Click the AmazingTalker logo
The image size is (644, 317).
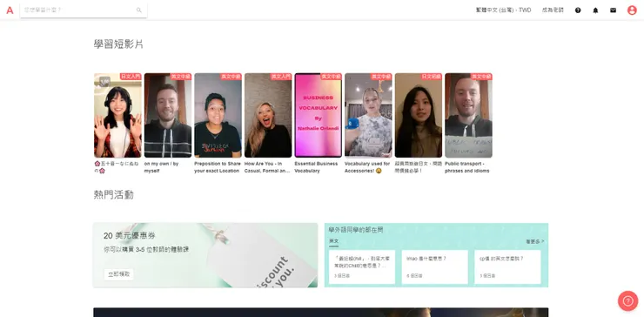click(x=10, y=10)
